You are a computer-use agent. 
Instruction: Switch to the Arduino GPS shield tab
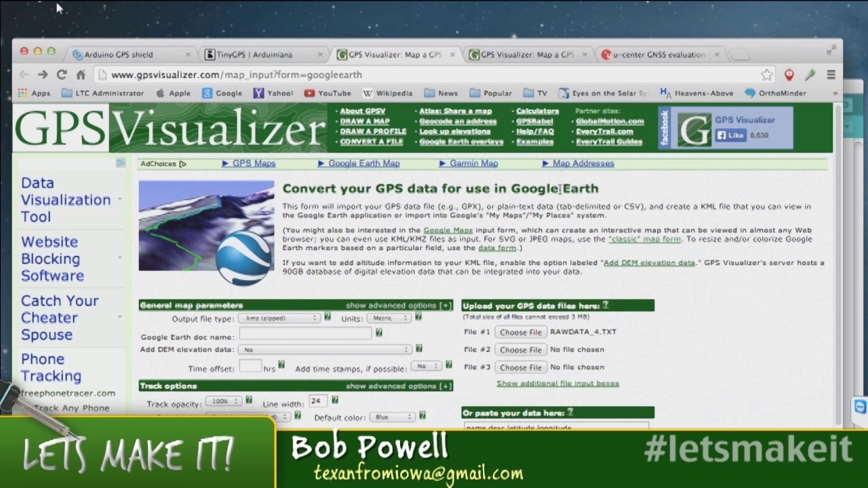click(129, 54)
